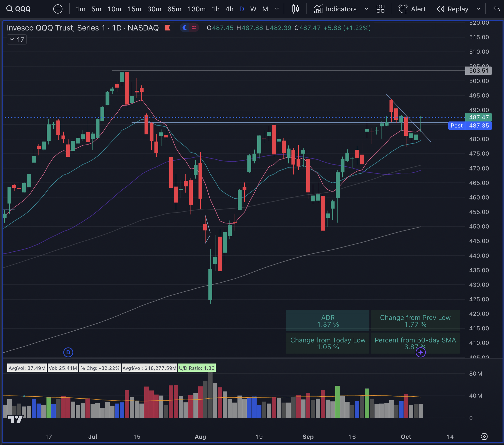This screenshot has height=445, width=504.
Task: Click the U/D Ratio: 1.36 label
Action: (197, 368)
